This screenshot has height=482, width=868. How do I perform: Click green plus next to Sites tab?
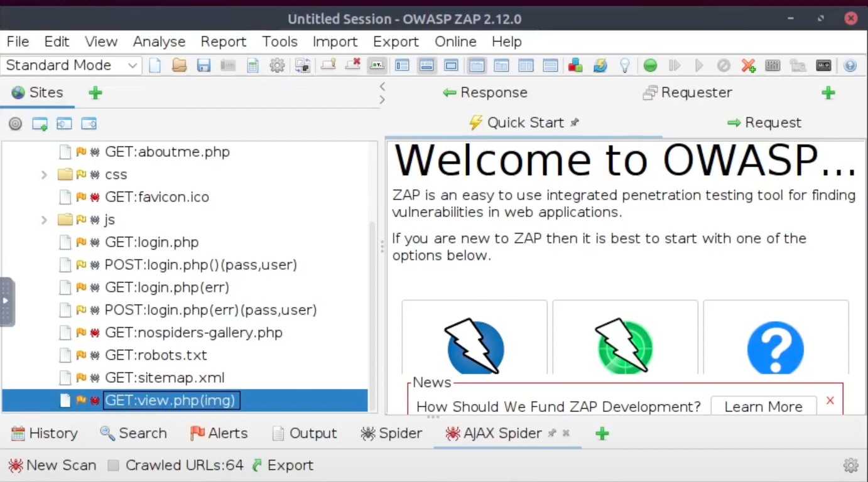point(95,93)
